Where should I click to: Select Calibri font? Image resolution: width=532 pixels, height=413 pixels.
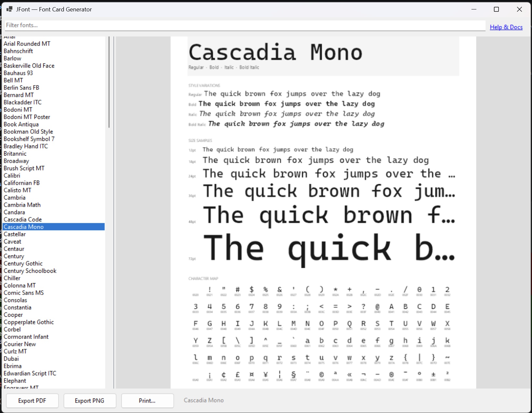coord(54,175)
